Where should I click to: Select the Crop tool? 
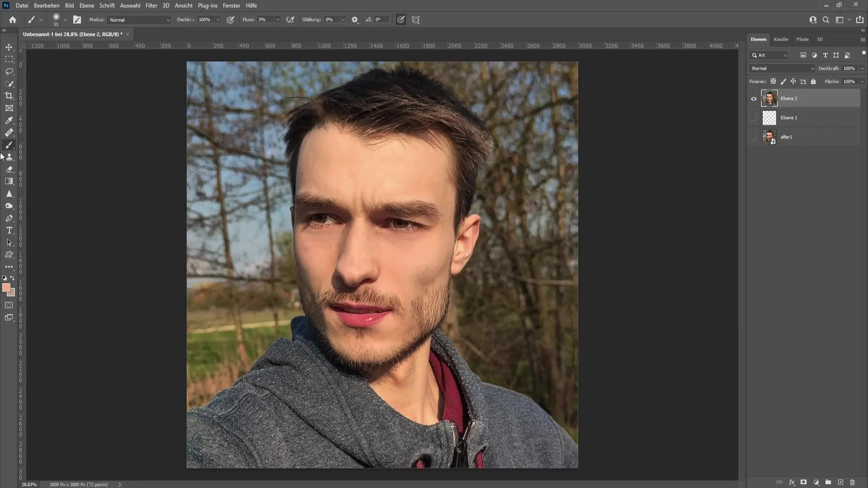(x=9, y=95)
